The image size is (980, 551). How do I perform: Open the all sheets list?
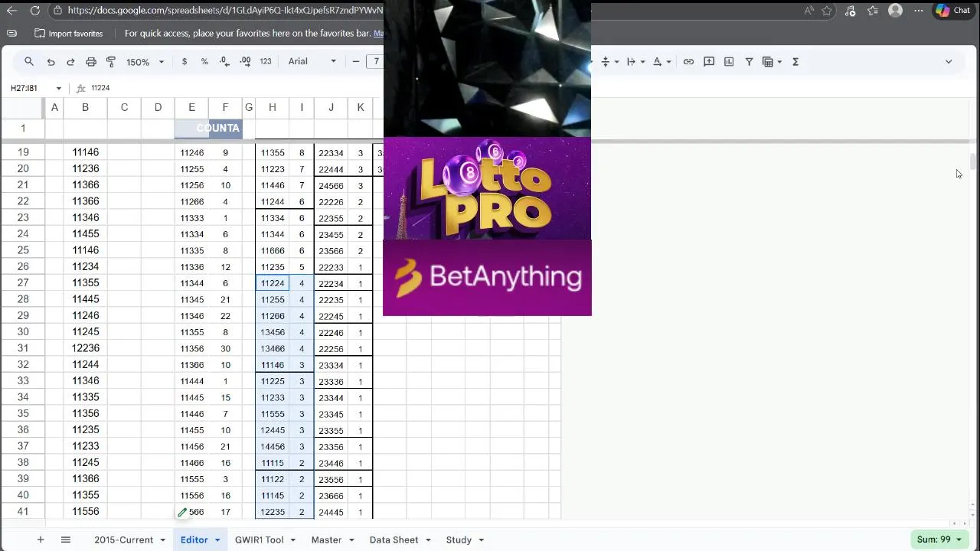click(x=66, y=540)
